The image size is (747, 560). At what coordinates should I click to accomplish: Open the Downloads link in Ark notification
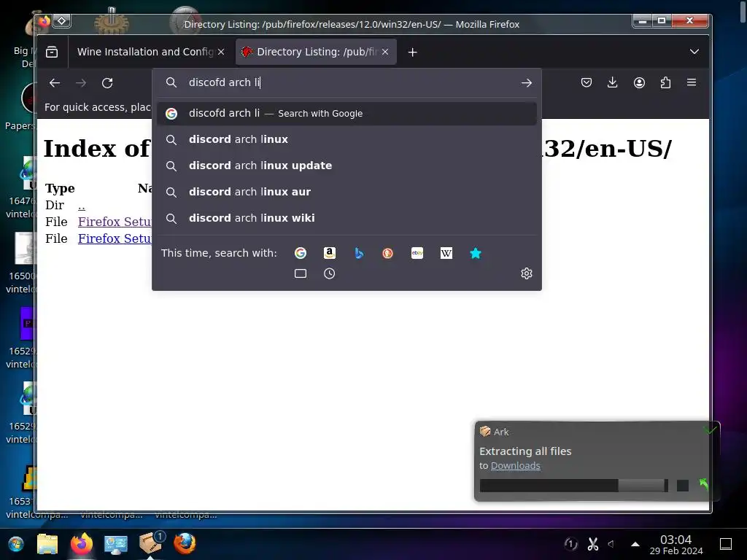click(x=516, y=466)
